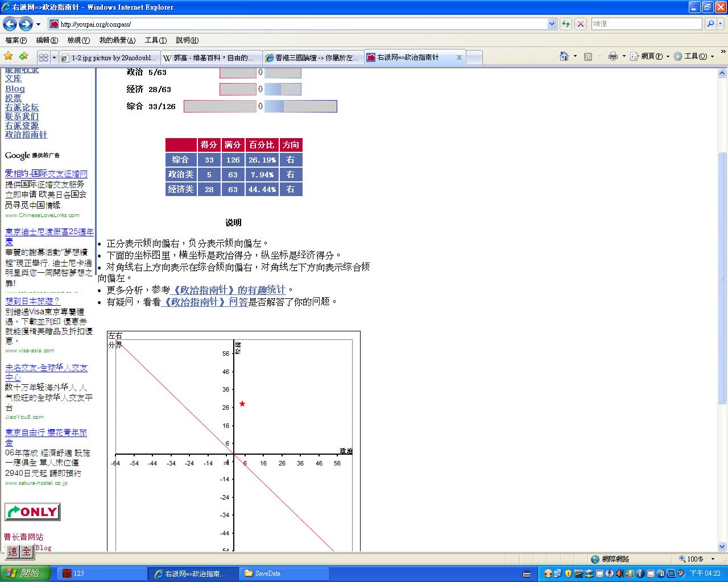728x582 pixels.
Task: Open the 右派论坛 sidebar link
Action: [x=22, y=107]
